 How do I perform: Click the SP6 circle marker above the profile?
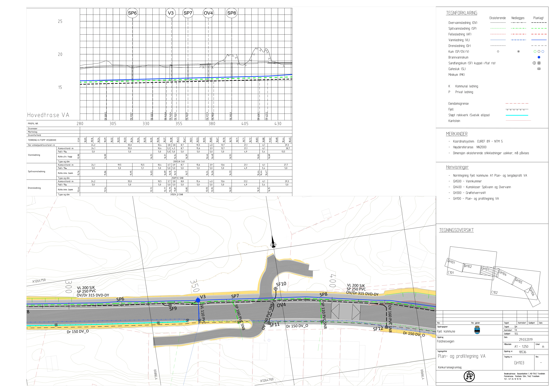tap(132, 13)
